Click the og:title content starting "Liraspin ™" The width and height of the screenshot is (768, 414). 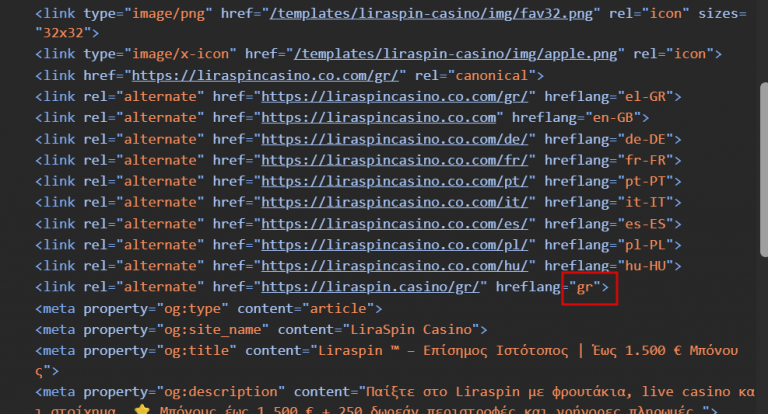[x=528, y=351]
